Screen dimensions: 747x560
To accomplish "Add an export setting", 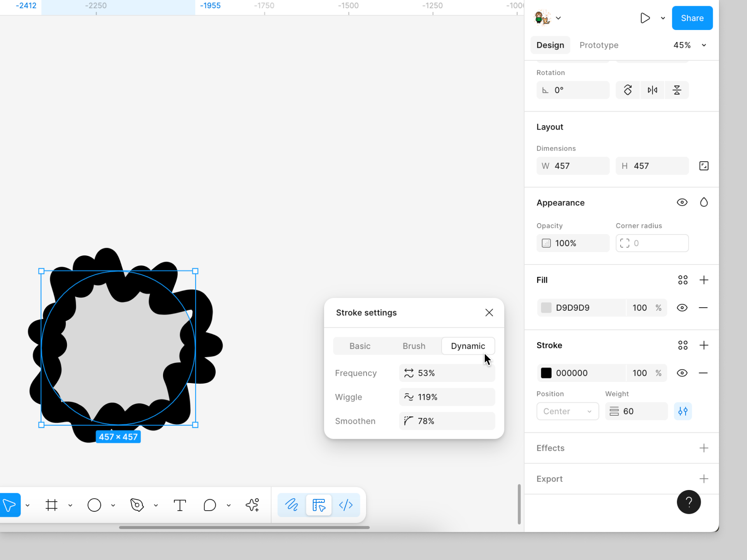I will pos(704,479).
